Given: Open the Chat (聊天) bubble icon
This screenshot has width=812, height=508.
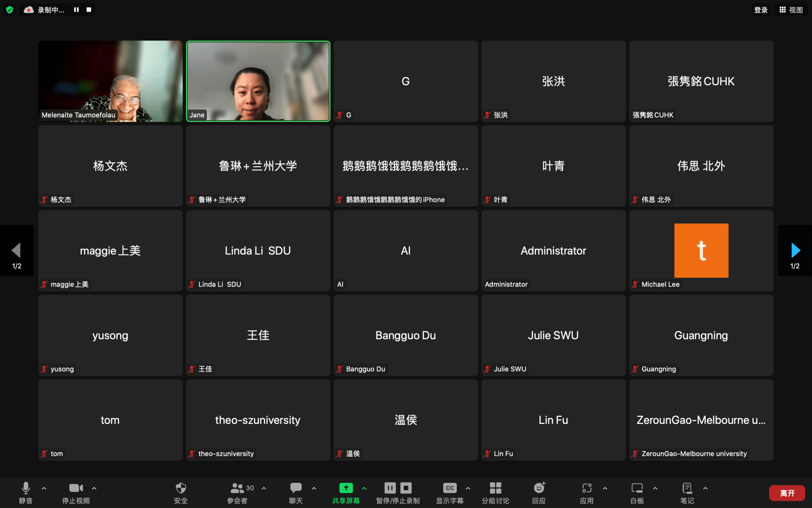Looking at the screenshot, I should [296, 488].
